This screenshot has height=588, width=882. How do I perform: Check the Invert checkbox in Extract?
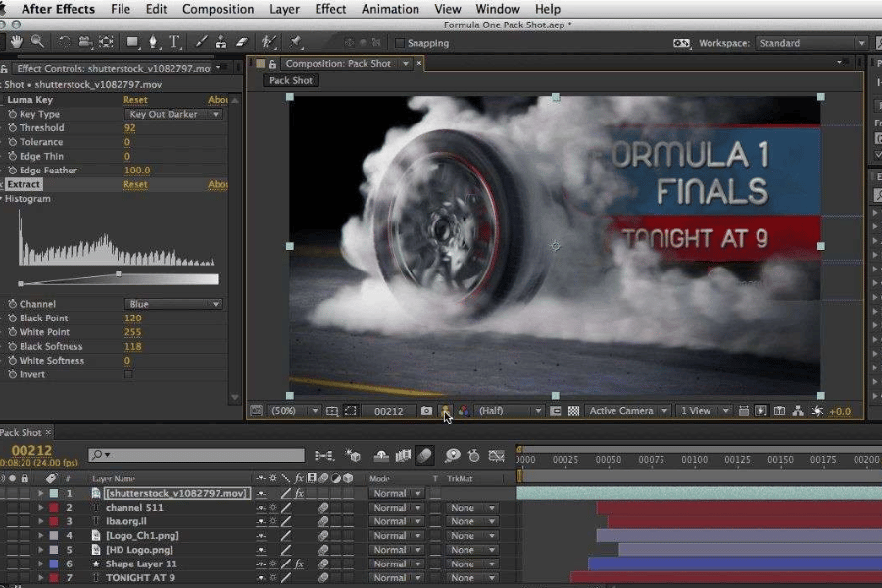click(x=128, y=374)
